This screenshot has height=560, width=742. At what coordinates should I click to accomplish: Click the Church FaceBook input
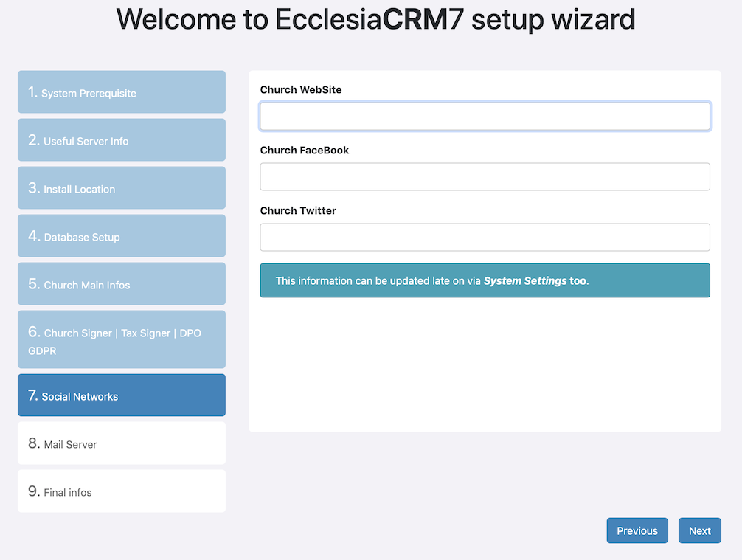tap(485, 176)
